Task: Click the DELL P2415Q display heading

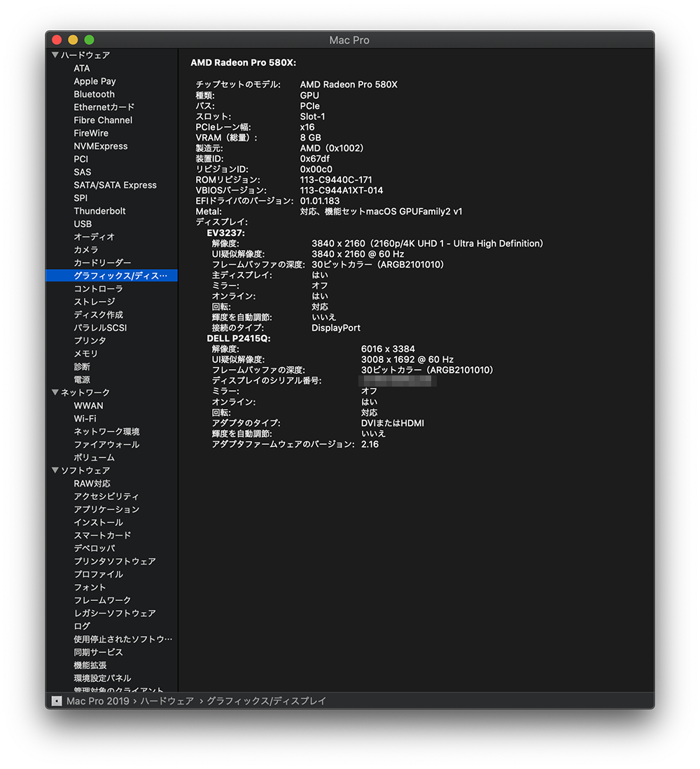Action: [x=239, y=338]
